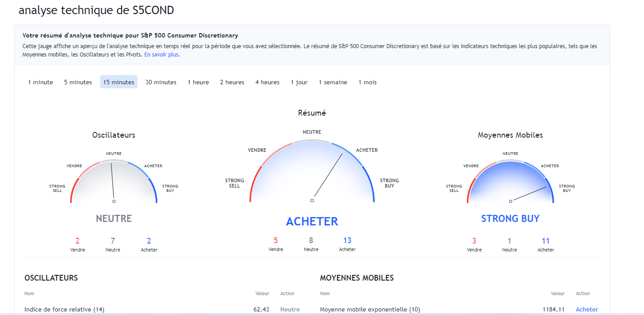Click 'Moyenne mobile exponentielle (10)' row

point(459,309)
